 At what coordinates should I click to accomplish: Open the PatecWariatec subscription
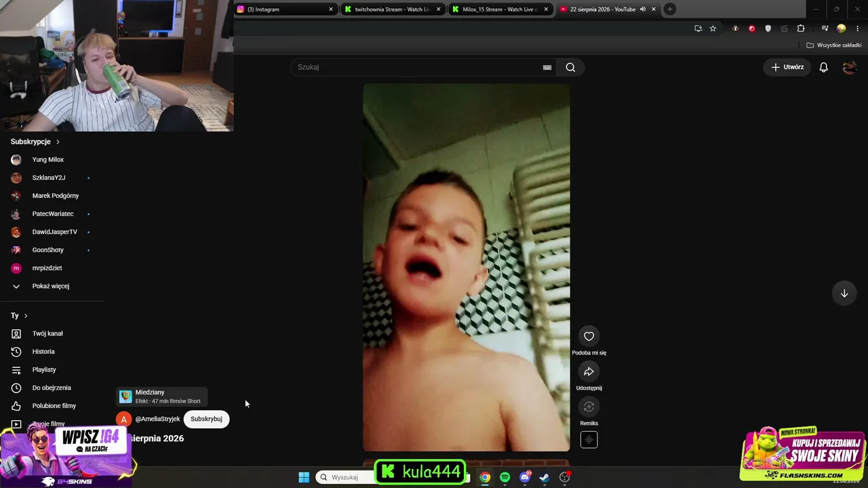coord(52,214)
